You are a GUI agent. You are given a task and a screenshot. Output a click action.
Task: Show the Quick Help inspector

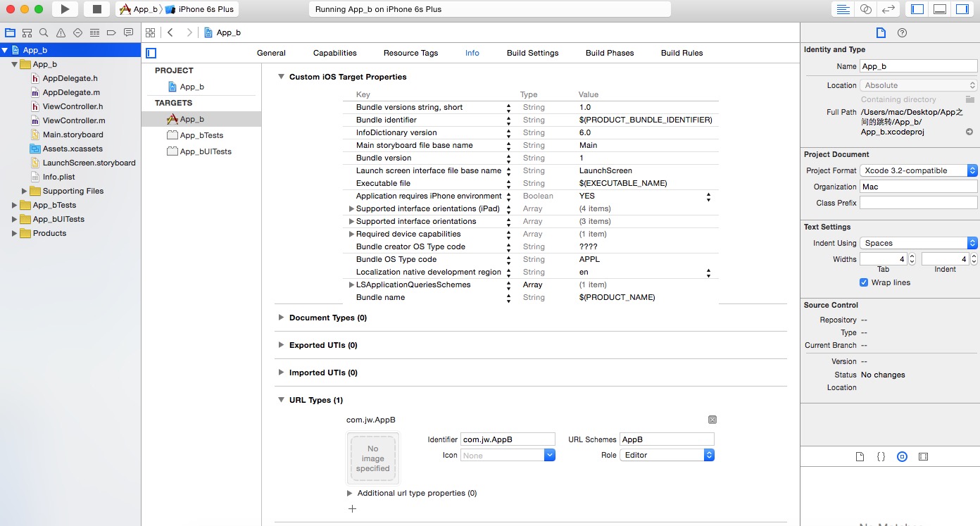point(902,32)
